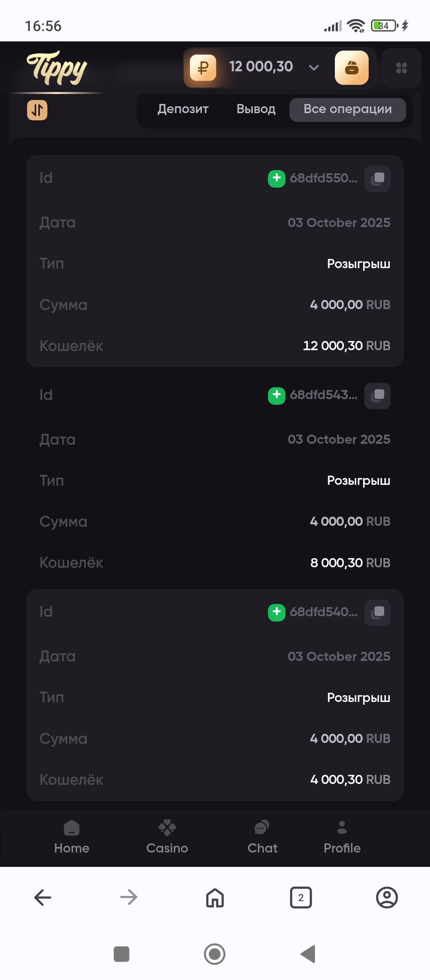Tap the browser home button
Screen dimensions: 430x980
point(215,898)
